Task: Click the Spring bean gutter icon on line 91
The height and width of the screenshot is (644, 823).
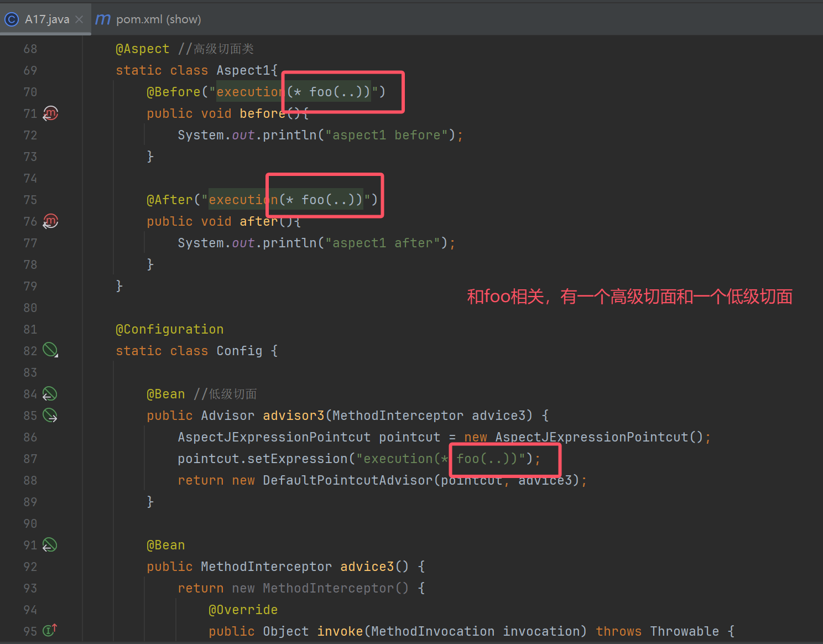Action: pos(50,545)
